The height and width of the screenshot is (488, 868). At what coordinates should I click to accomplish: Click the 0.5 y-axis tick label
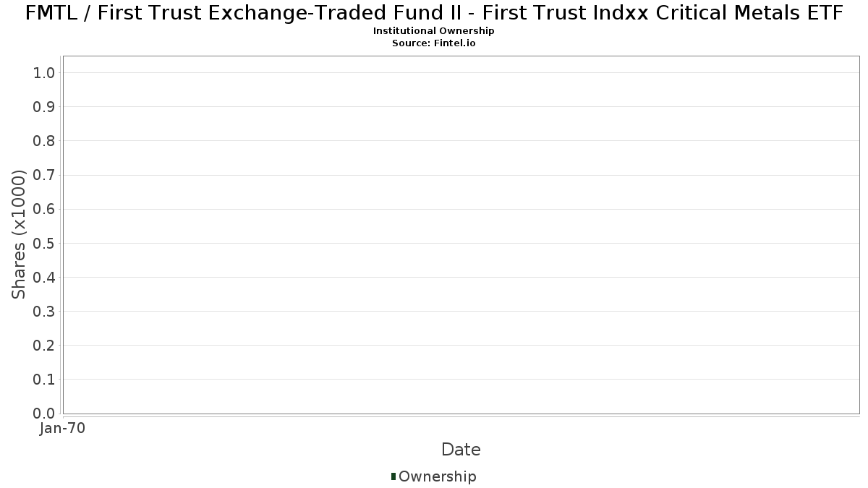point(44,243)
